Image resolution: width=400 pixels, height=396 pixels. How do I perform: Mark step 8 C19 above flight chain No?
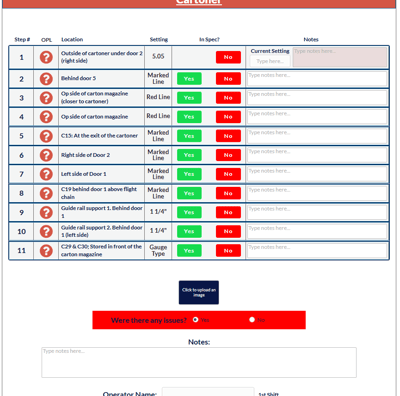point(228,193)
